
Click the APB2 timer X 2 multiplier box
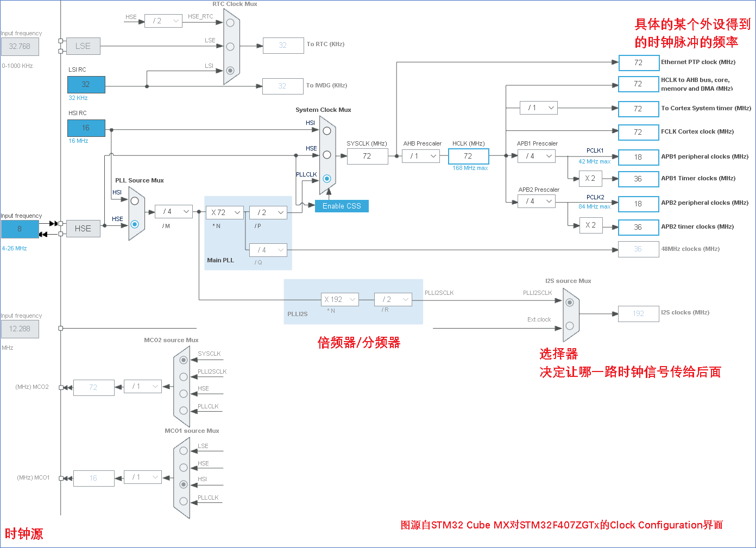click(590, 225)
